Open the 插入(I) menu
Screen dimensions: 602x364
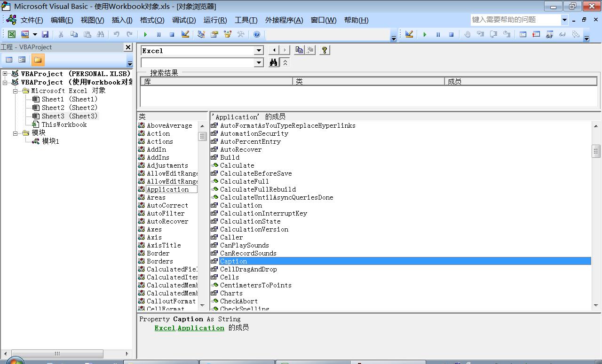click(x=122, y=20)
